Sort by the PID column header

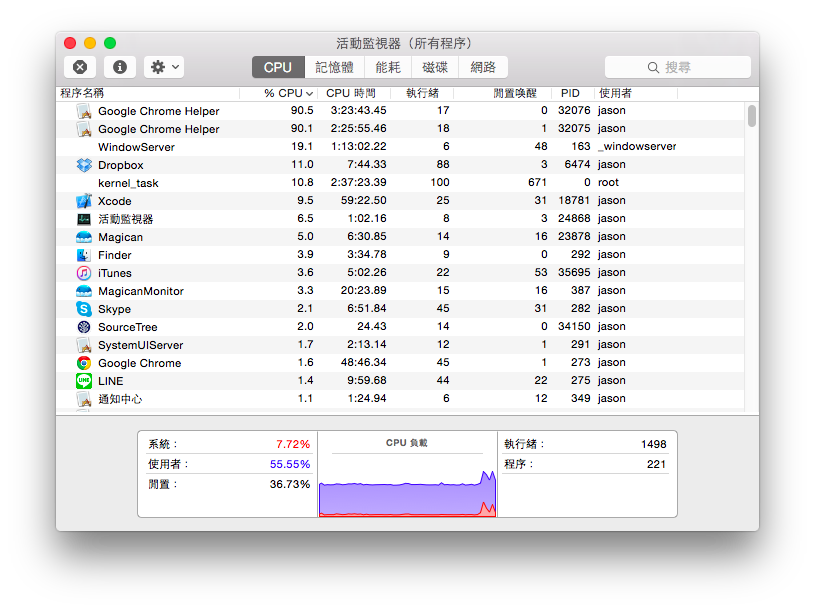point(570,93)
